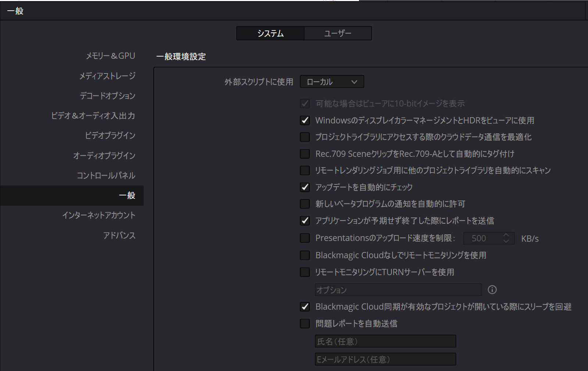The width and height of the screenshot is (588, 371).
Task: Enable 新しいベータプログラムの通知 checkbox
Action: click(305, 204)
